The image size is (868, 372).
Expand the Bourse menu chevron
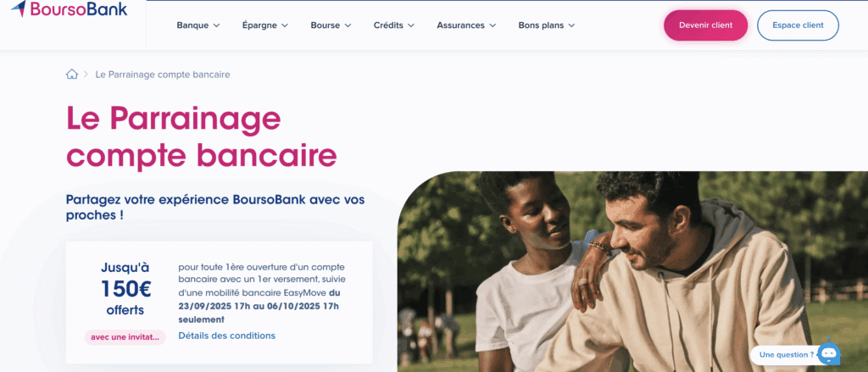pyautogui.click(x=348, y=25)
